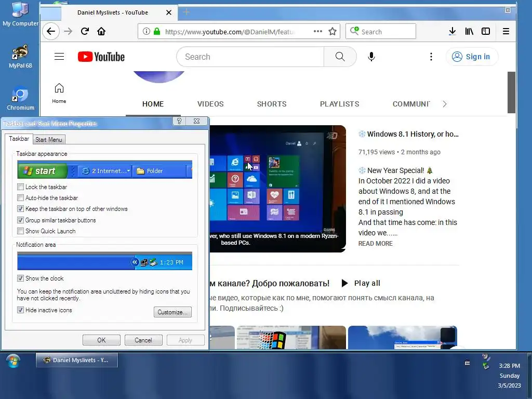Click the Customize... button

[x=172, y=312]
